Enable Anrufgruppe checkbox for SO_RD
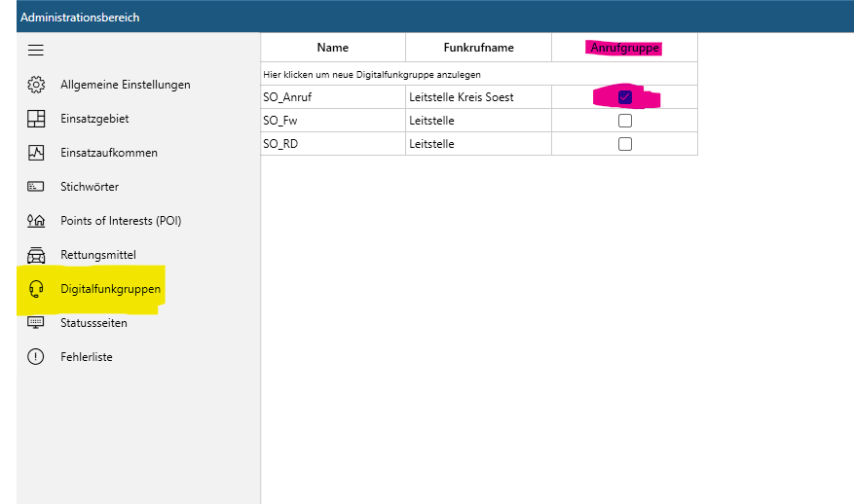This screenshot has height=504, width=854. [x=625, y=144]
